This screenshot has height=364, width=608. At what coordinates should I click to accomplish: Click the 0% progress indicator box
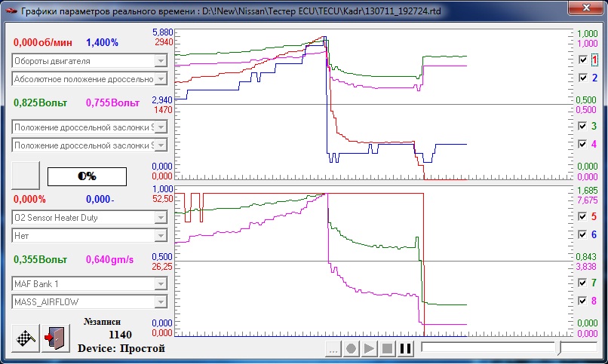click(88, 176)
